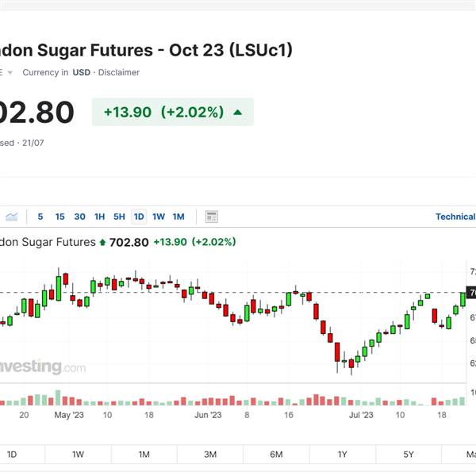The width and height of the screenshot is (476, 476).
Task: Select the 3M time range tab
Action: [x=210, y=455]
